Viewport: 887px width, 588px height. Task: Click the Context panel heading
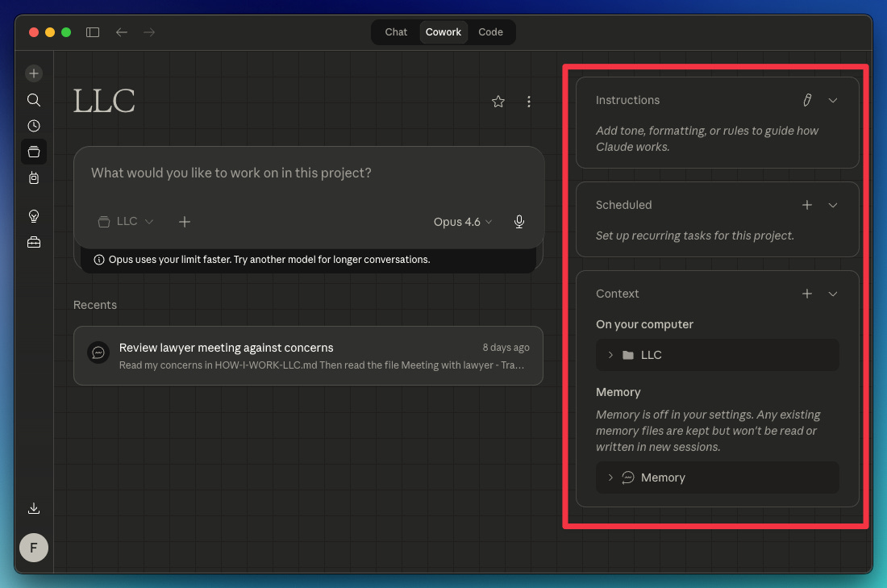tap(617, 294)
